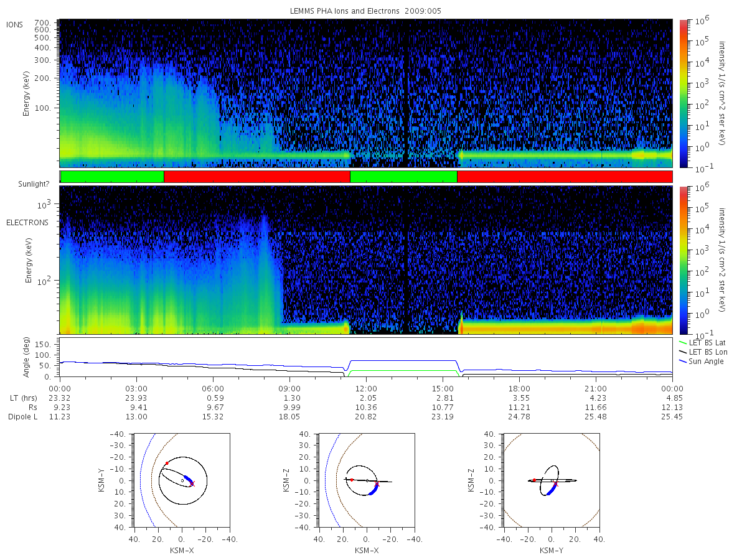Viewport: 747px width, 560px height.
Task: Click the 'LET BS Lat' legend entry
Action: pos(703,342)
